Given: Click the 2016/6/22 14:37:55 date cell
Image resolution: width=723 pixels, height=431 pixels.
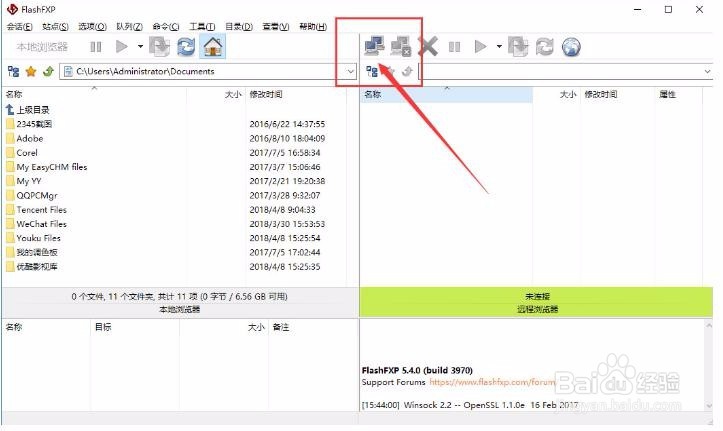Looking at the screenshot, I should click(287, 124).
